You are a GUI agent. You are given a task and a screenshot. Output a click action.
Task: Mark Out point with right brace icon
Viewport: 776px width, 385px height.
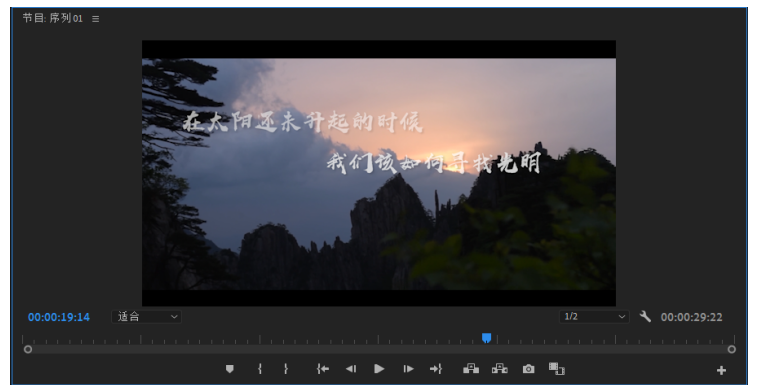point(286,369)
